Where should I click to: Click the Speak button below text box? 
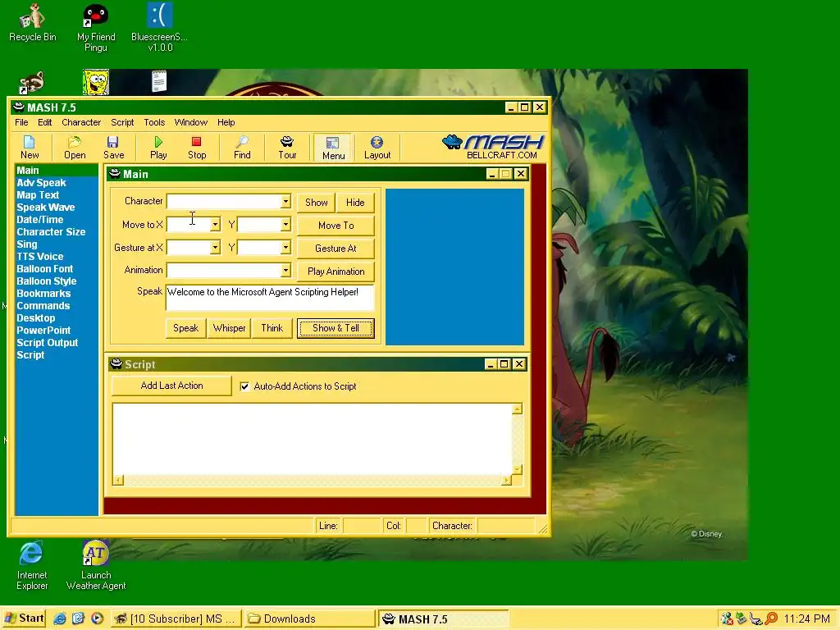tap(186, 328)
